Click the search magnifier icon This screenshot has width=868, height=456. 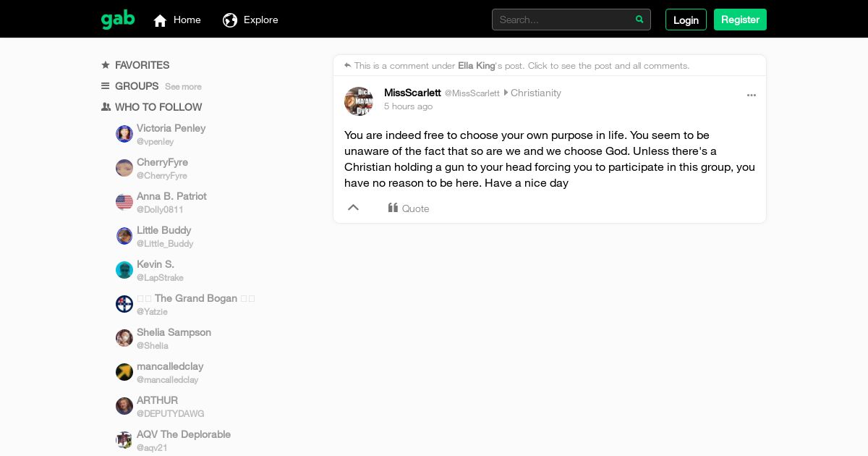pos(639,20)
